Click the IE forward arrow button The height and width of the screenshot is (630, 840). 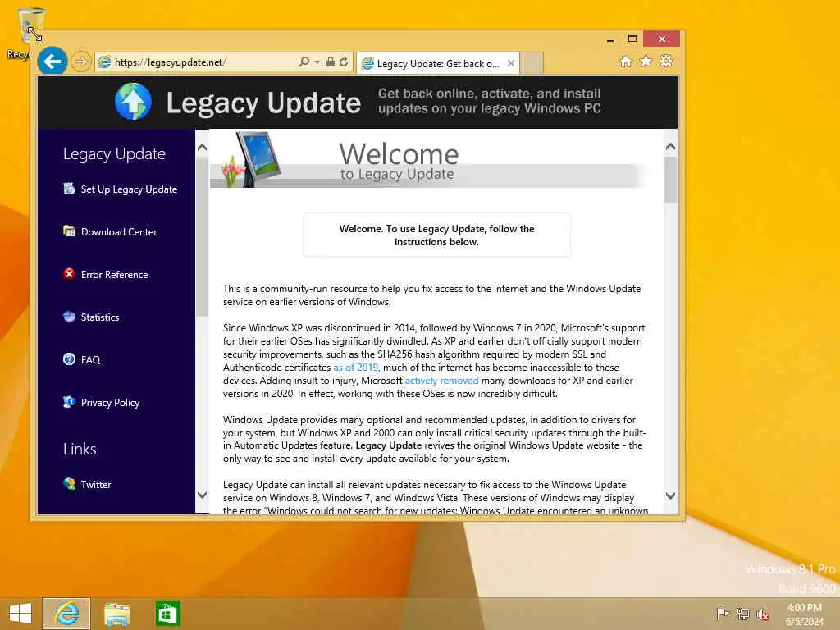pos(81,62)
